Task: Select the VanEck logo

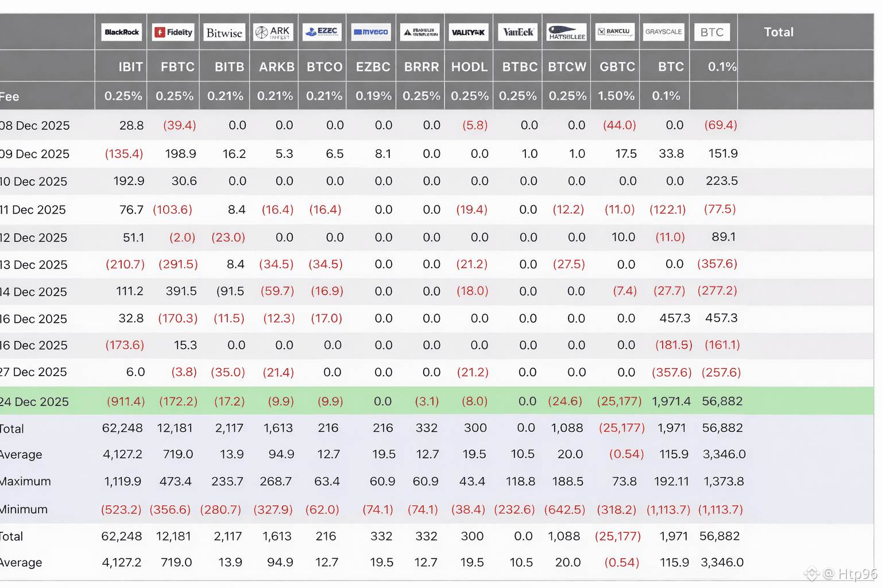Action: 518,32
